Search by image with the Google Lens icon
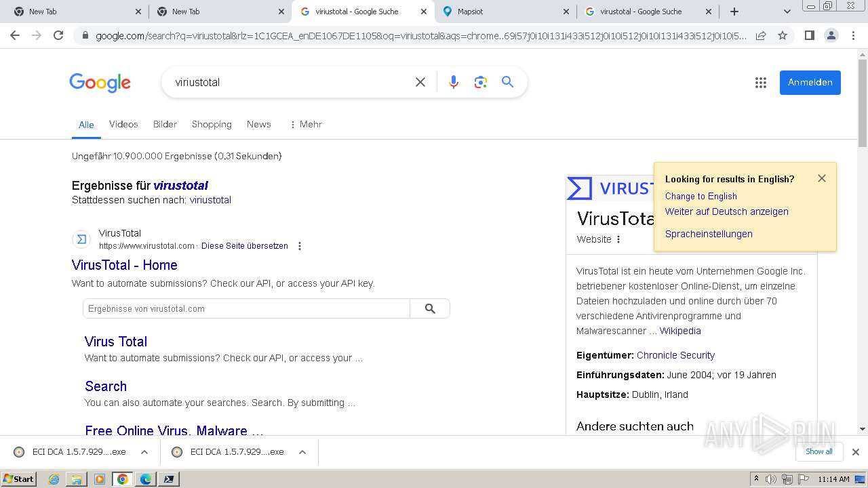The image size is (868, 488). tap(481, 82)
